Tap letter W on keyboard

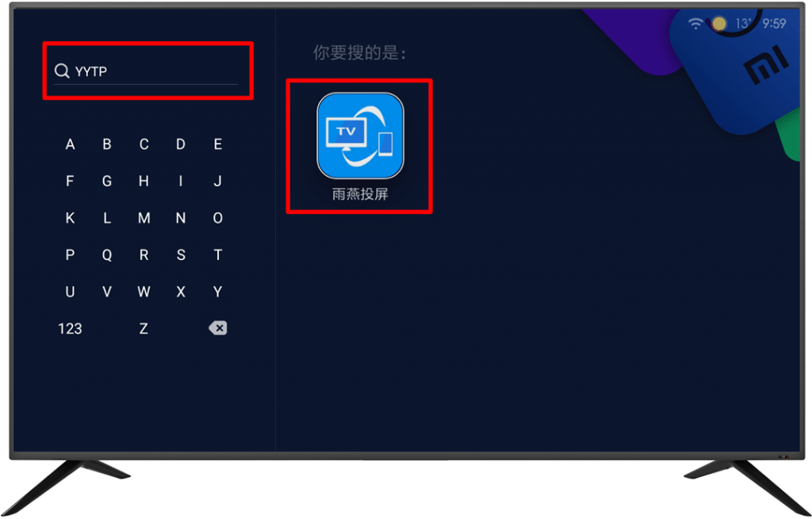[144, 292]
